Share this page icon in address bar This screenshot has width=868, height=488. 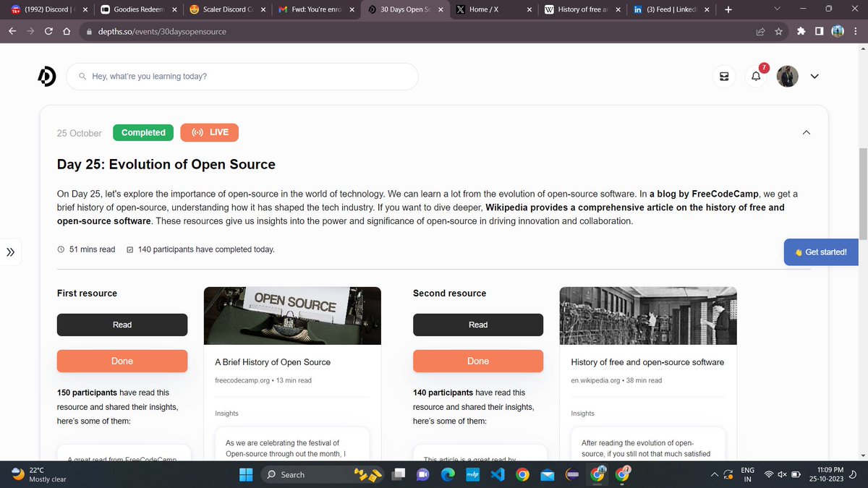coord(760,32)
